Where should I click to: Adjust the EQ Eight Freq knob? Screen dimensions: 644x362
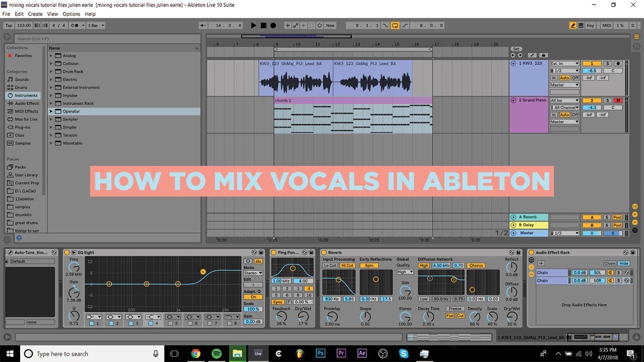click(x=74, y=267)
